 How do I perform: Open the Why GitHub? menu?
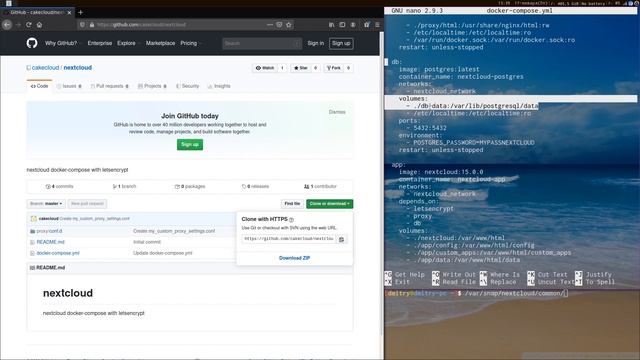coord(62,43)
